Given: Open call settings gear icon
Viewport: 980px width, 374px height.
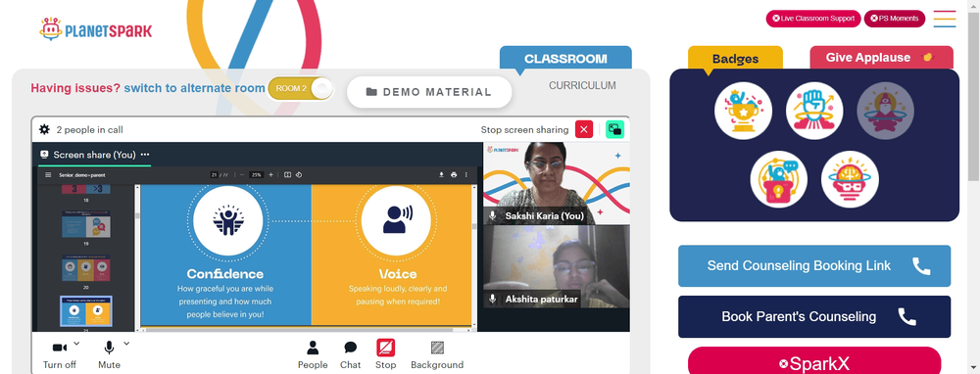Looking at the screenshot, I should 44,130.
